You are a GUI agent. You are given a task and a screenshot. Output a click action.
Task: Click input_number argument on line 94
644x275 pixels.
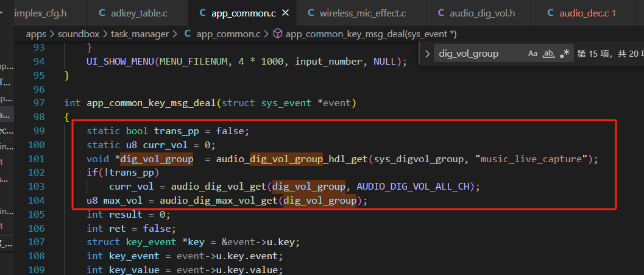click(328, 62)
